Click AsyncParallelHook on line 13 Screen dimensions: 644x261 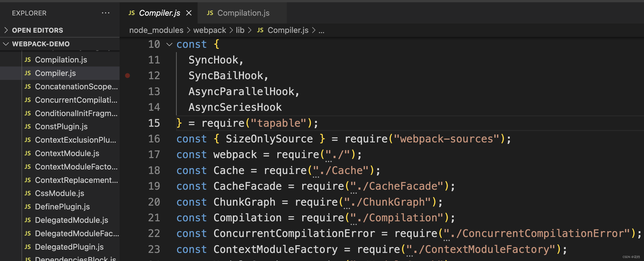241,92
